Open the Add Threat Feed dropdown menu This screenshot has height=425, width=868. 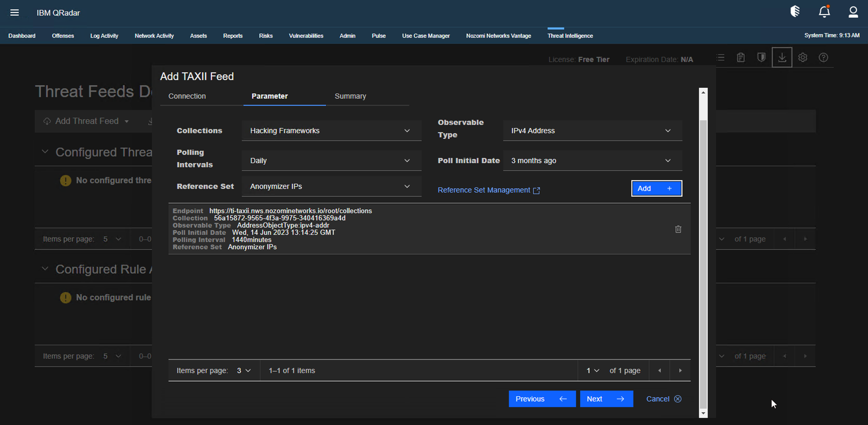[x=86, y=121]
